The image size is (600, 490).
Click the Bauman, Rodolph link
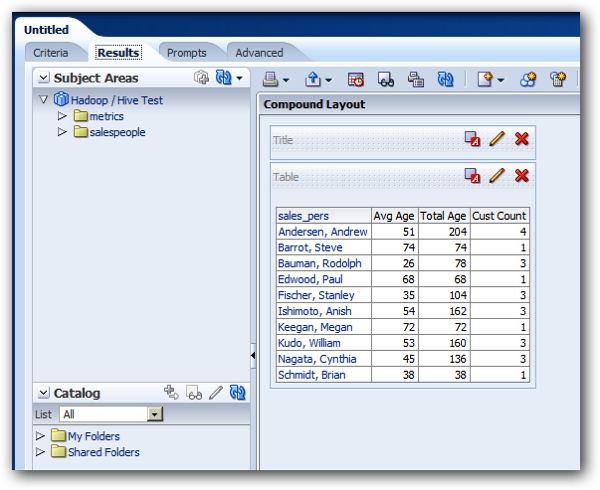pyautogui.click(x=320, y=263)
